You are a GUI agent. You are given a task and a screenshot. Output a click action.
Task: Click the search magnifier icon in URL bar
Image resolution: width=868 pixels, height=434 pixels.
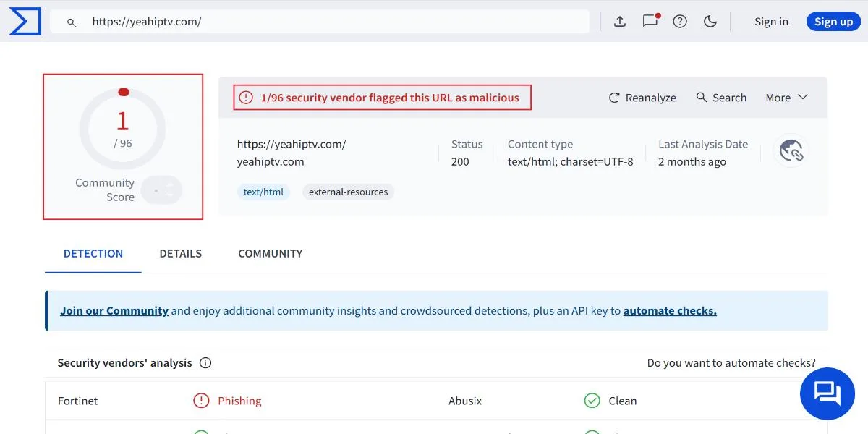coord(72,22)
